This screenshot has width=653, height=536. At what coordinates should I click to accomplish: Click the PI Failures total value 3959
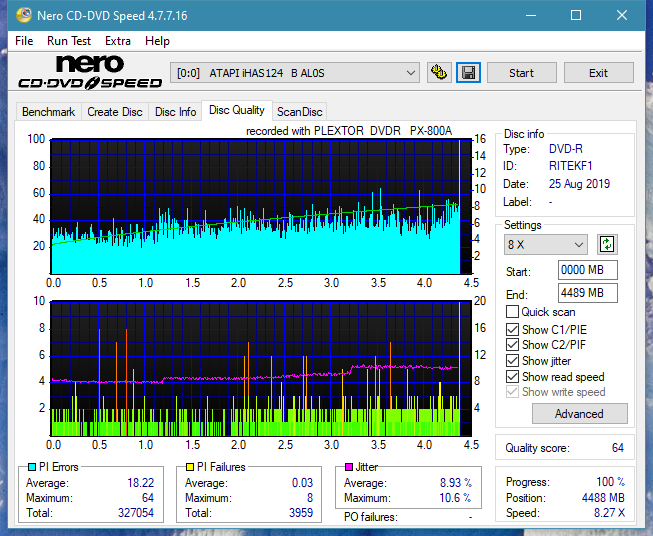pyautogui.click(x=301, y=513)
